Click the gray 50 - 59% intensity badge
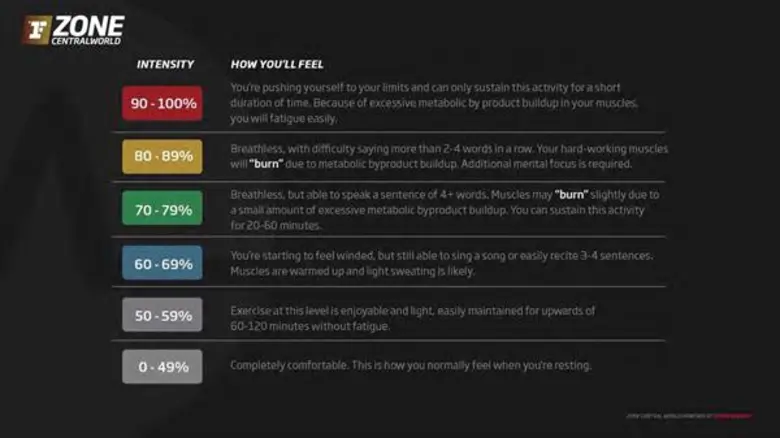This screenshot has width=780, height=438. pyautogui.click(x=162, y=315)
